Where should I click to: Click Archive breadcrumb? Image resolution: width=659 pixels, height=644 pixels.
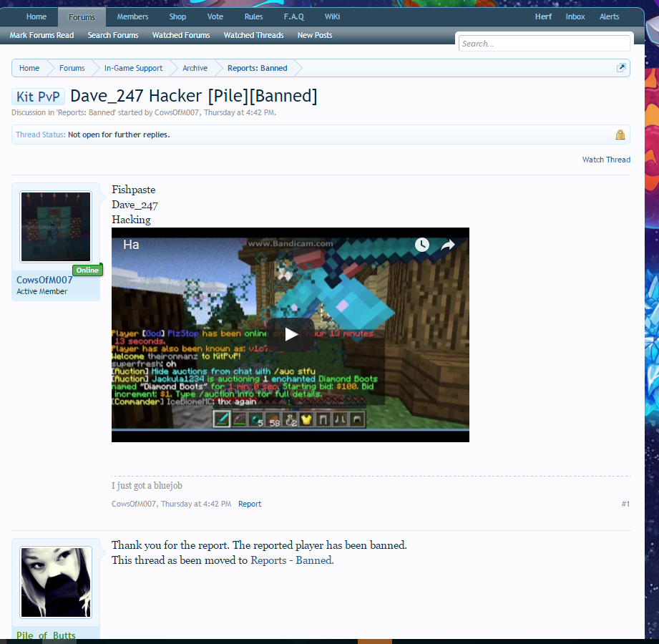tap(195, 68)
